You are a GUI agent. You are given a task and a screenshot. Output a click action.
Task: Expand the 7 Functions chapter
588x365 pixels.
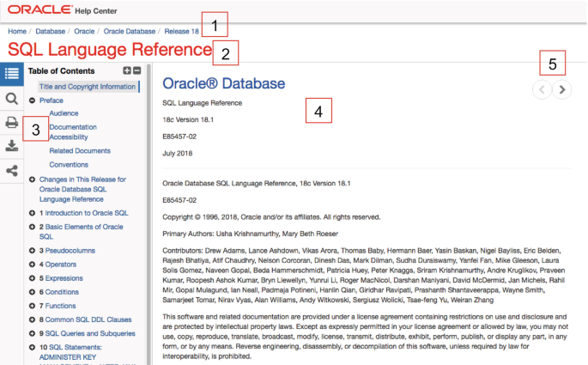tap(32, 305)
